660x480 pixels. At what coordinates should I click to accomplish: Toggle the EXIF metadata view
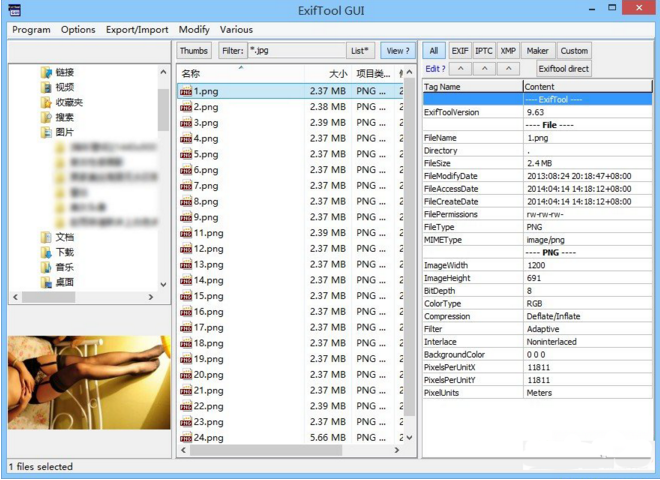tap(460, 51)
